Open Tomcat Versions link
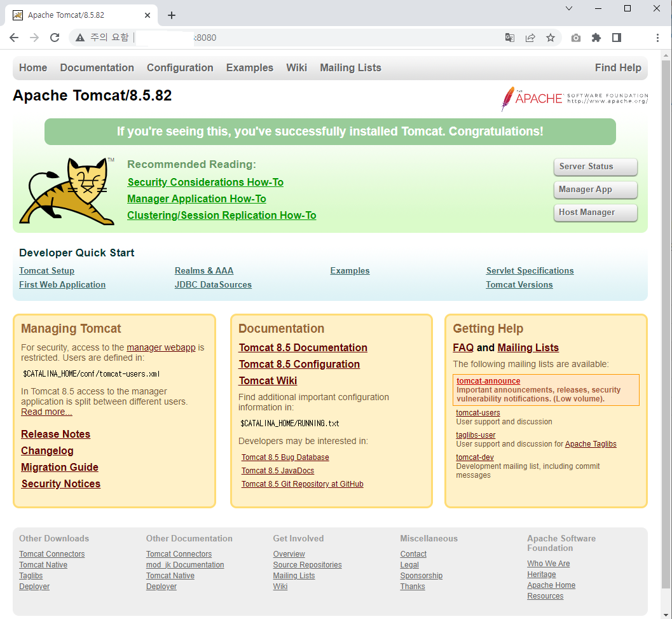The height and width of the screenshot is (619, 672). pyautogui.click(x=519, y=285)
